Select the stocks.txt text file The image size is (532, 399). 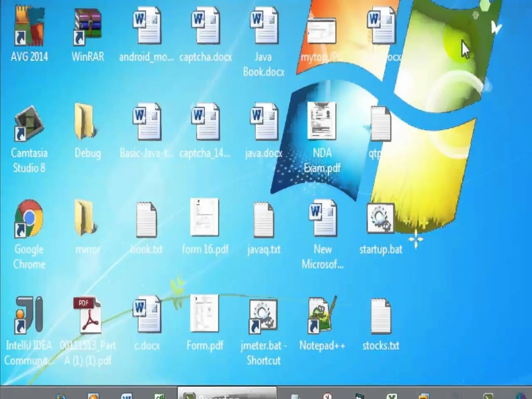(x=381, y=316)
